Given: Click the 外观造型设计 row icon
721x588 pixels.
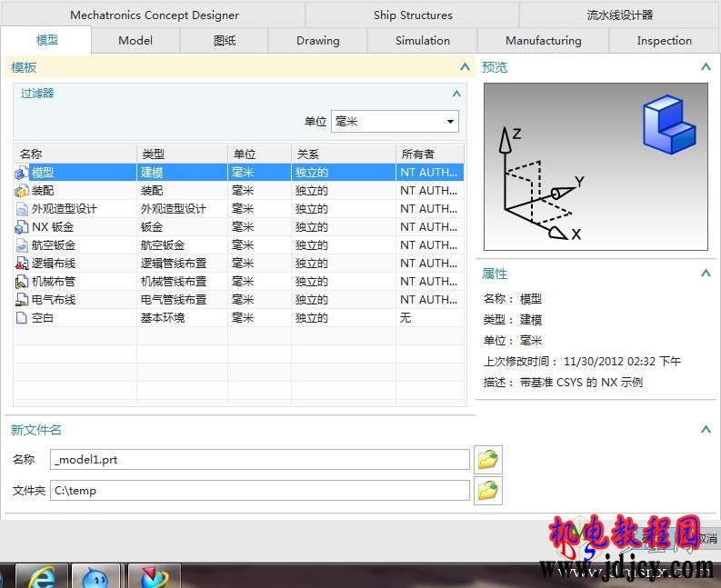Looking at the screenshot, I should pos(22,209).
